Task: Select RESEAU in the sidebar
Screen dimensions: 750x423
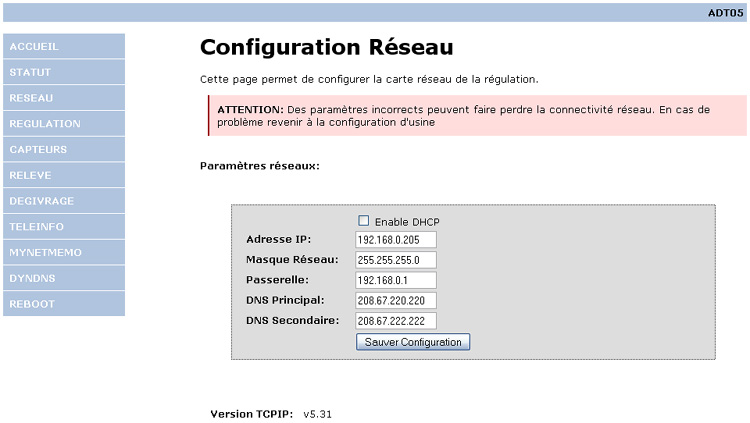Action: 64,98
